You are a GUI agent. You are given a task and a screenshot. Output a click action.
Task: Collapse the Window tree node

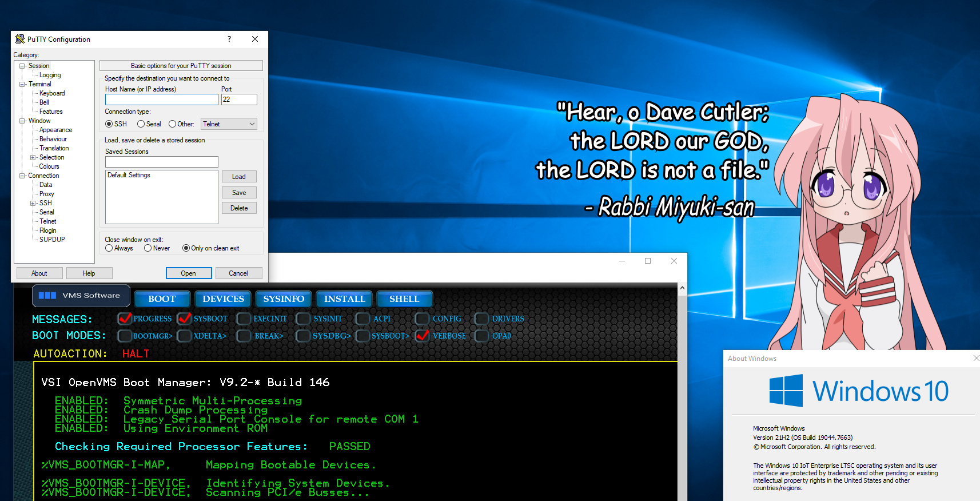point(22,121)
